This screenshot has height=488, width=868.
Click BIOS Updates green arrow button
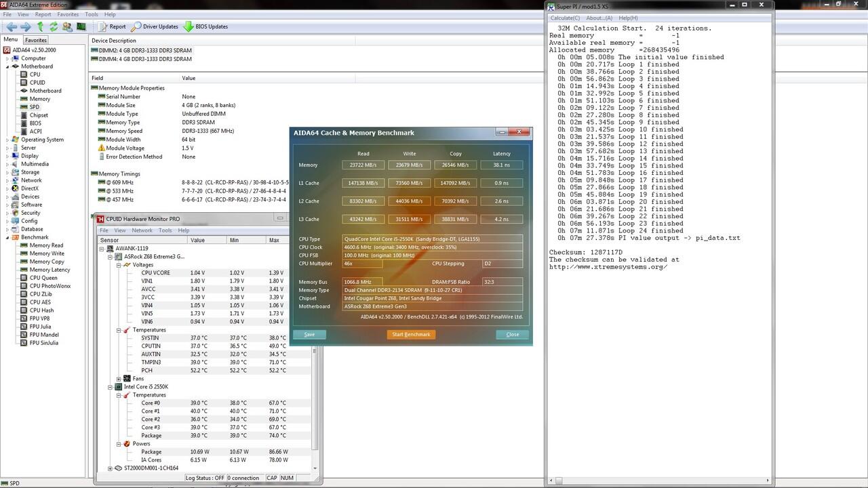click(206, 26)
